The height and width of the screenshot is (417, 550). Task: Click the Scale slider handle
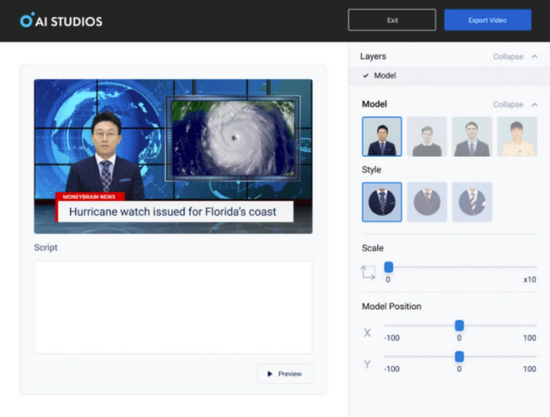[388, 267]
